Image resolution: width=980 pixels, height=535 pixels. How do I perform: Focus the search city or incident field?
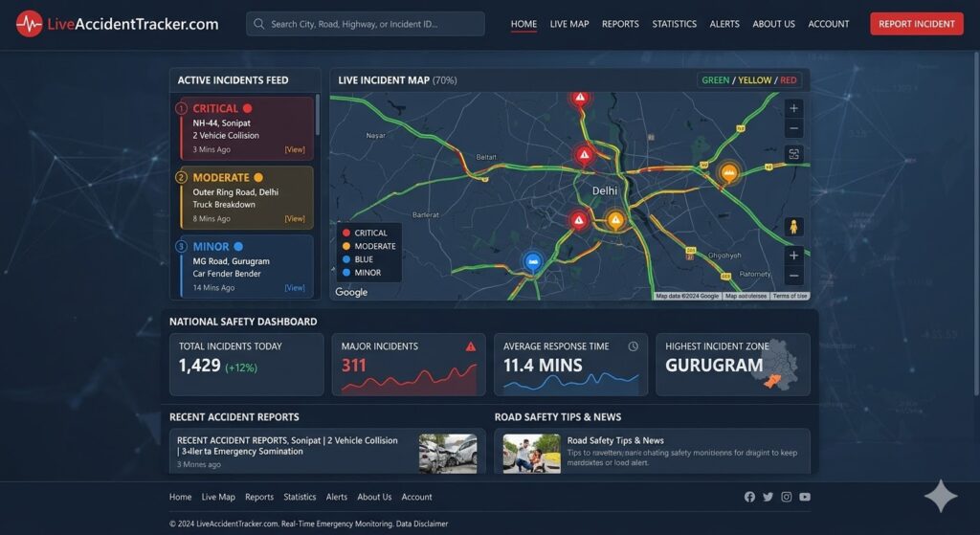point(365,24)
